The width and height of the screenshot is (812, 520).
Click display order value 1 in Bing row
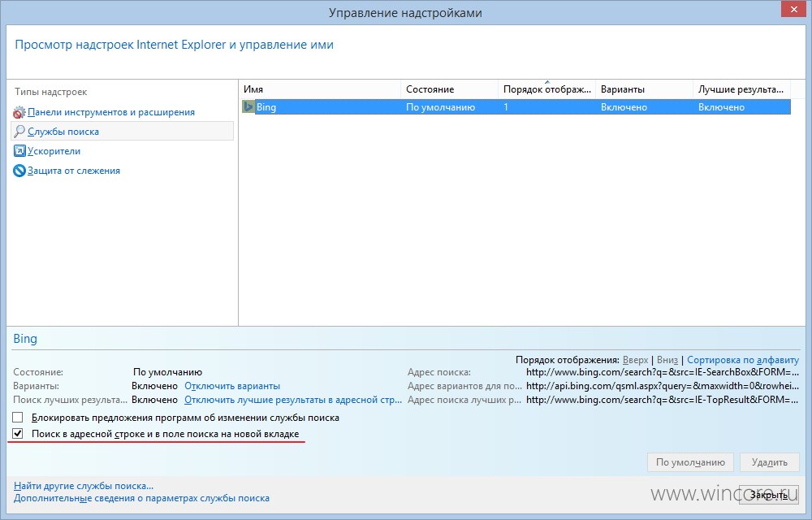click(506, 107)
